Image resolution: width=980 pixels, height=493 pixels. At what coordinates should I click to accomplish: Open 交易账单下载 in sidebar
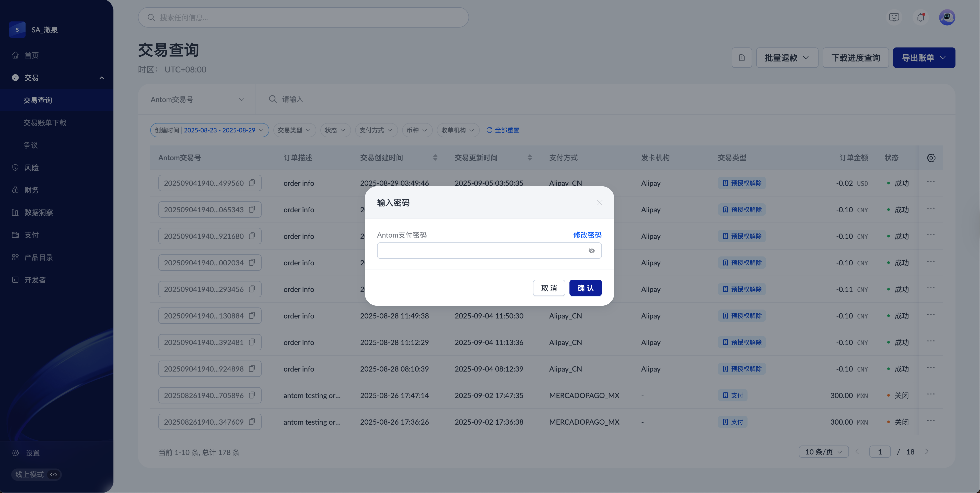click(x=45, y=123)
